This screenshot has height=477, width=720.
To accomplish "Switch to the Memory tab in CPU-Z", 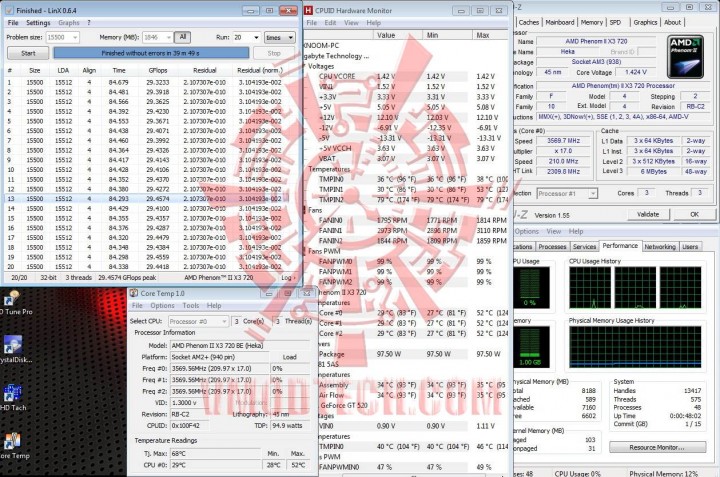I will pyautogui.click(x=591, y=22).
